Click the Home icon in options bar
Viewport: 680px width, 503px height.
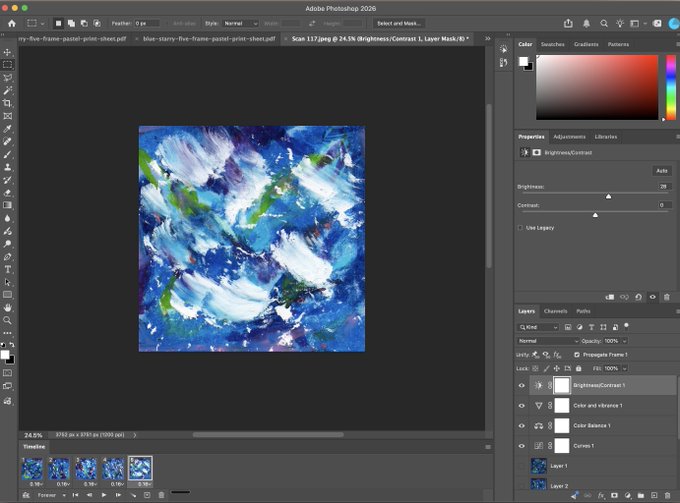pyautogui.click(x=12, y=23)
